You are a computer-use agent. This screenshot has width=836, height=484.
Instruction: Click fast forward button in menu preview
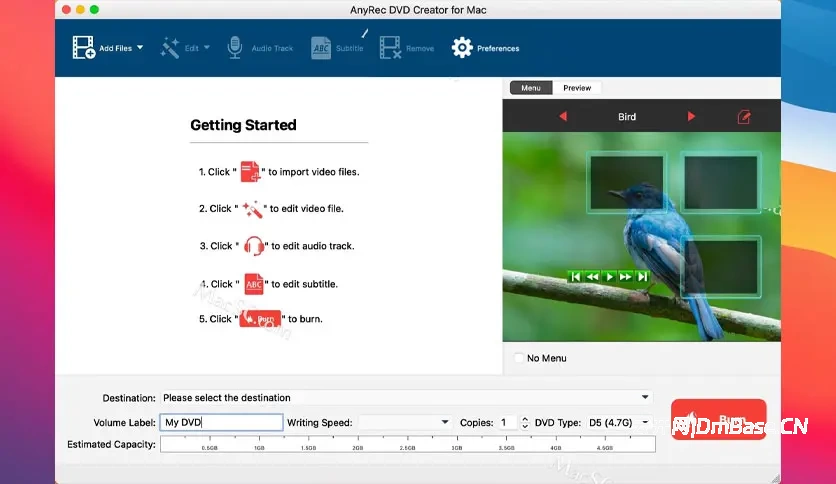(625, 276)
